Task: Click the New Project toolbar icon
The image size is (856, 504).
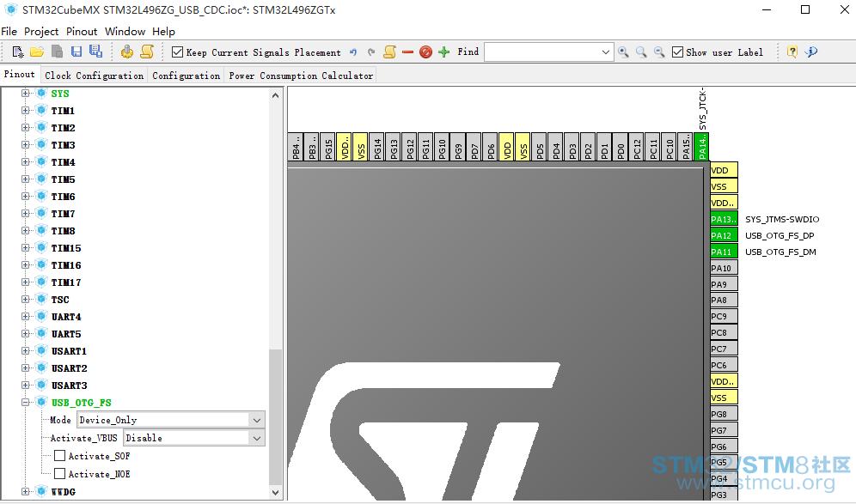Action: pos(17,52)
